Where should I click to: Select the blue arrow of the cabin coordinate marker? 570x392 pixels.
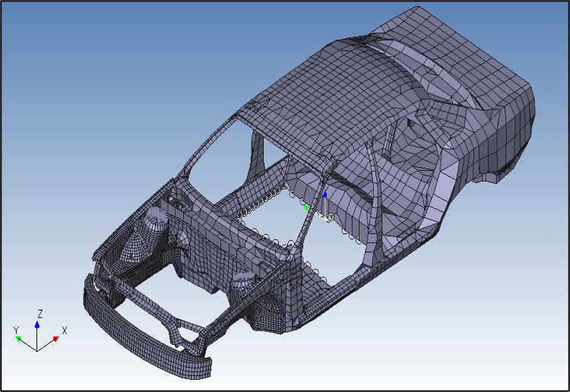click(x=325, y=194)
